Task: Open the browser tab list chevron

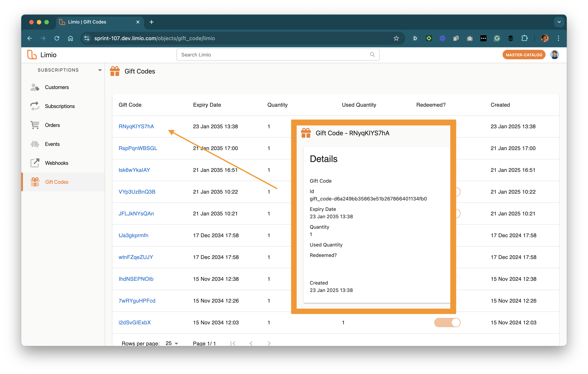Action: [559, 22]
